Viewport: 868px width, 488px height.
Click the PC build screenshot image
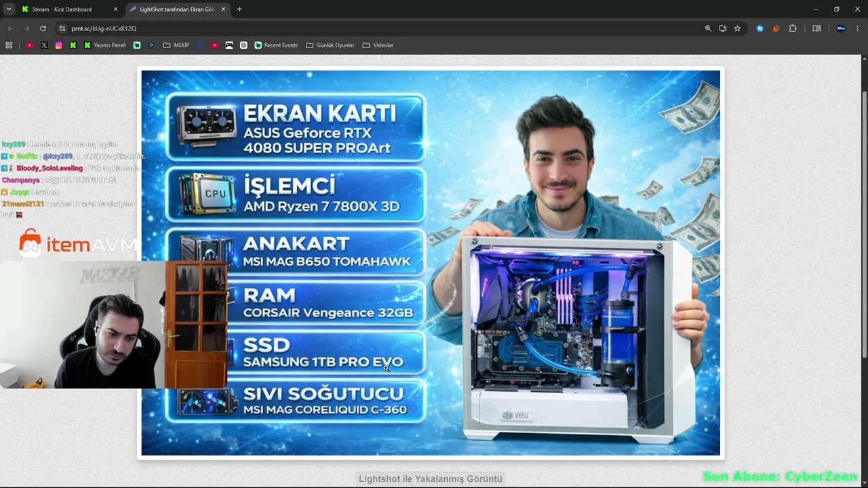pos(431,263)
